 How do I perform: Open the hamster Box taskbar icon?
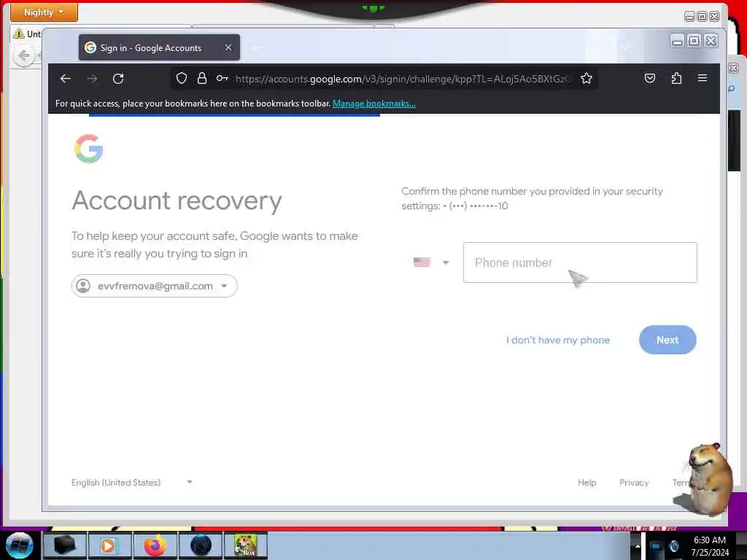click(246, 545)
